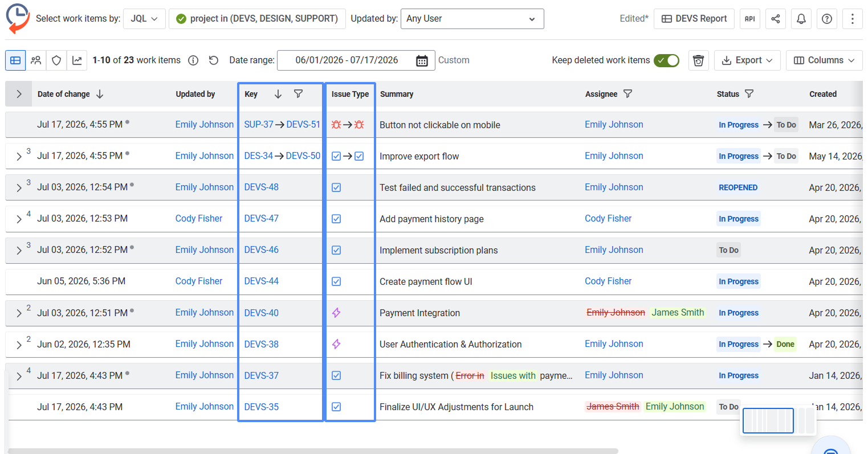Open the help question mark icon

pyautogui.click(x=826, y=19)
